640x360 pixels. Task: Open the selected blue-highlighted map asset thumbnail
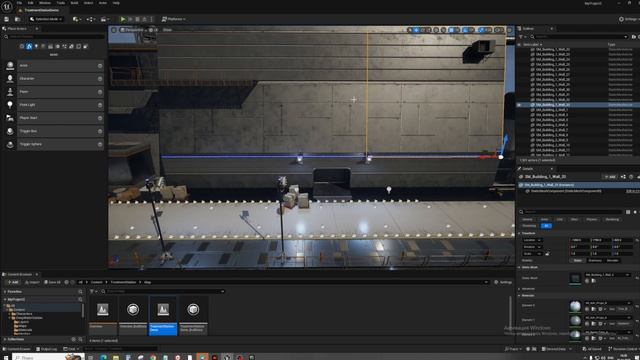(163, 310)
